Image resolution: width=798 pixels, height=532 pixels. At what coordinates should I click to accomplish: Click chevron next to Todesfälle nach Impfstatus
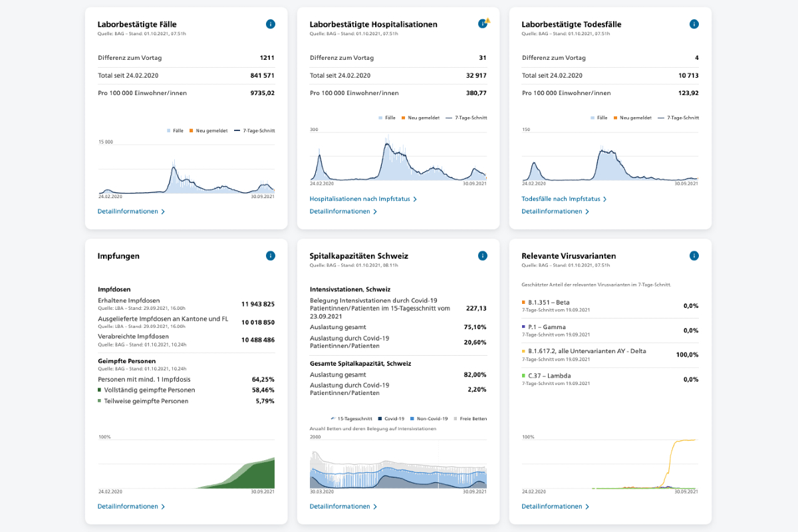click(604, 199)
